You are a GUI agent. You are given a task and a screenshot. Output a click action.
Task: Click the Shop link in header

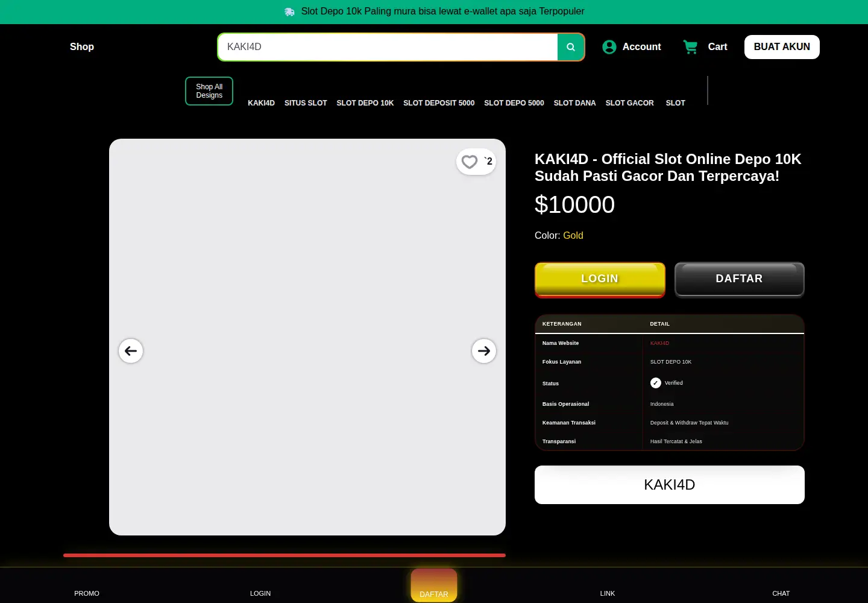pos(82,47)
